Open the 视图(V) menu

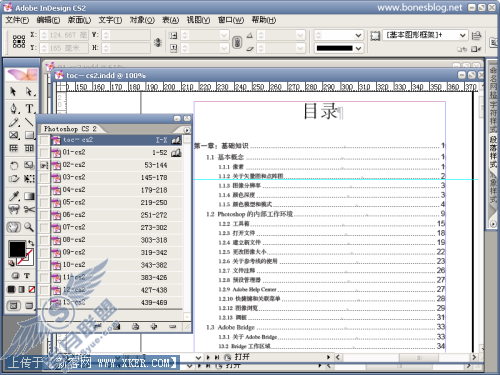point(198,20)
